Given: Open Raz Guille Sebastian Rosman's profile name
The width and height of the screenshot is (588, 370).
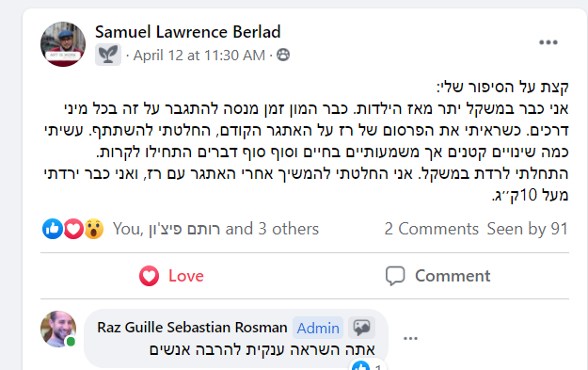Looking at the screenshot, I should (192, 328).
